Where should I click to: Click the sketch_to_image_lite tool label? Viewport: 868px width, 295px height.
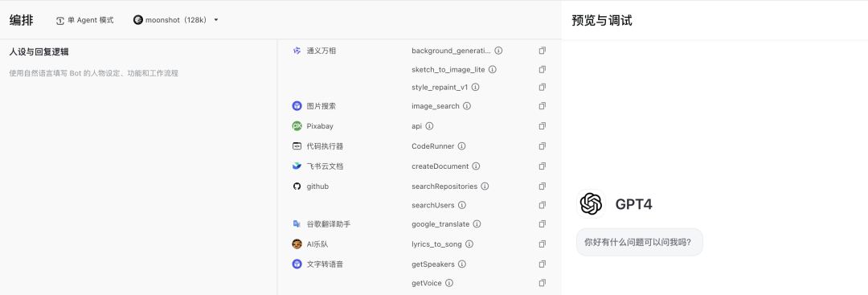click(448, 69)
